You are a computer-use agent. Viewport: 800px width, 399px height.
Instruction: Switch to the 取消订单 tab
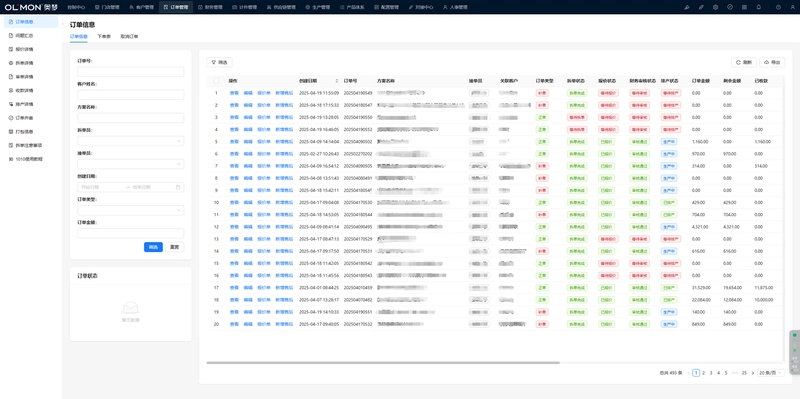pyautogui.click(x=129, y=37)
